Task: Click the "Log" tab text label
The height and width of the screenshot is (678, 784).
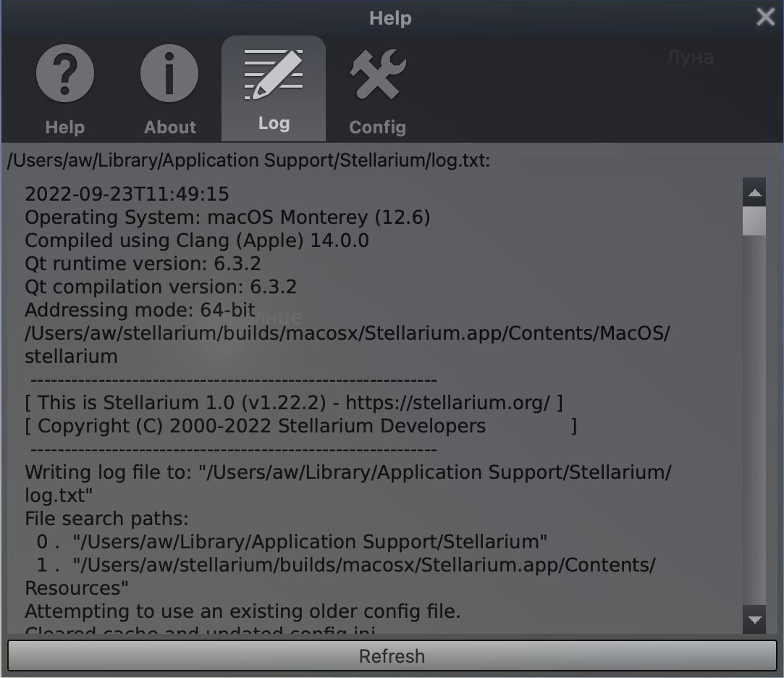Action: pyautogui.click(x=273, y=124)
